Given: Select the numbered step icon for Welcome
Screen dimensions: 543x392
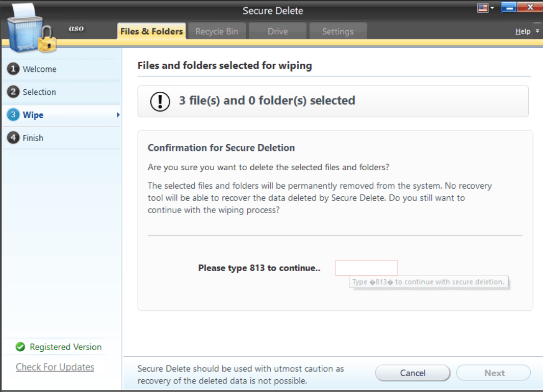Looking at the screenshot, I should click(x=13, y=69).
